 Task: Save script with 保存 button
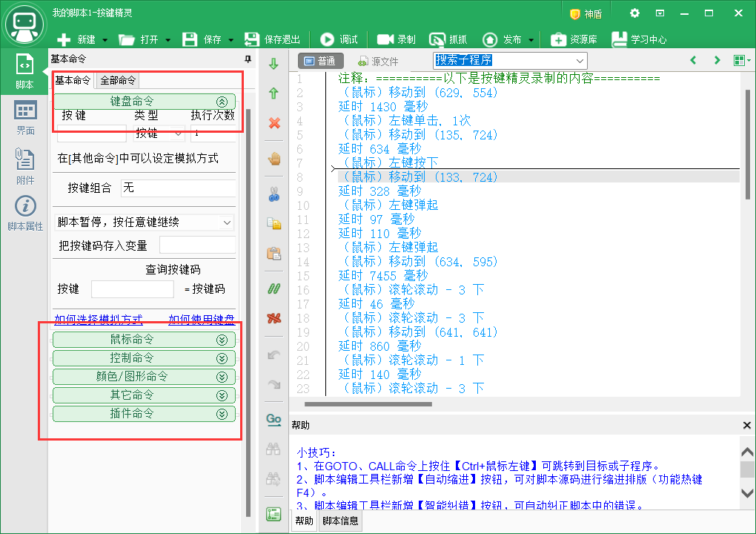point(202,39)
